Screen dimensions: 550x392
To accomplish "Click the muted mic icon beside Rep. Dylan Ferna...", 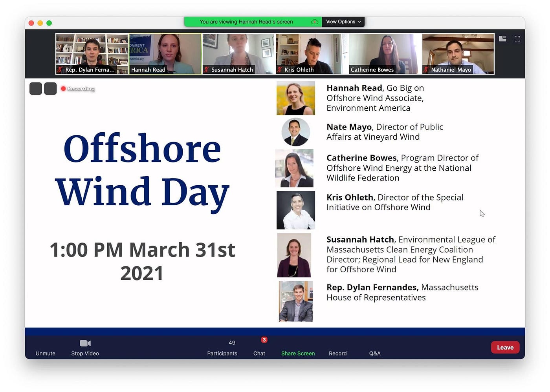I will pyautogui.click(x=60, y=69).
